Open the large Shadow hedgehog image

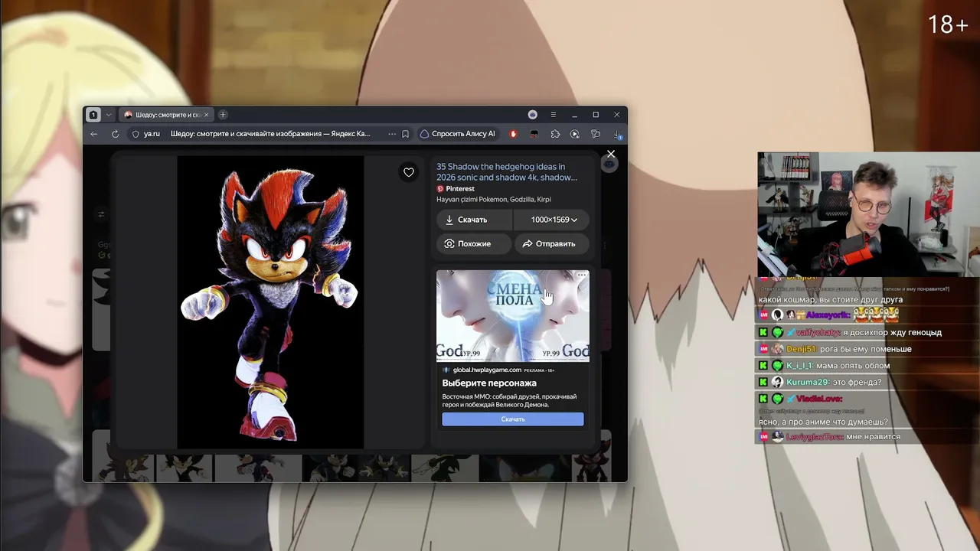coord(270,302)
